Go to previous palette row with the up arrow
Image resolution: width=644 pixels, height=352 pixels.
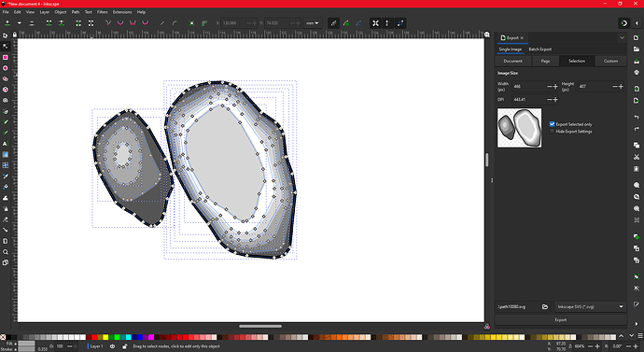[621, 336]
